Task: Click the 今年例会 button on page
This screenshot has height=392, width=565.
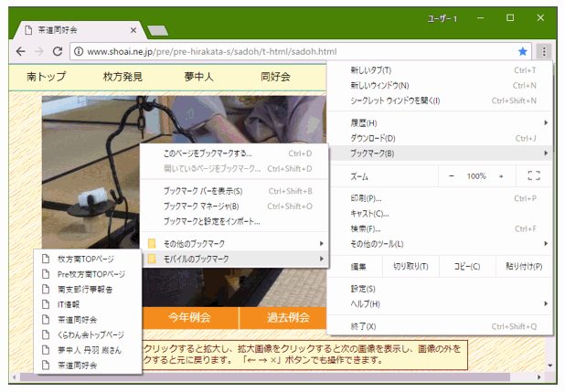Action: pyautogui.click(x=189, y=317)
